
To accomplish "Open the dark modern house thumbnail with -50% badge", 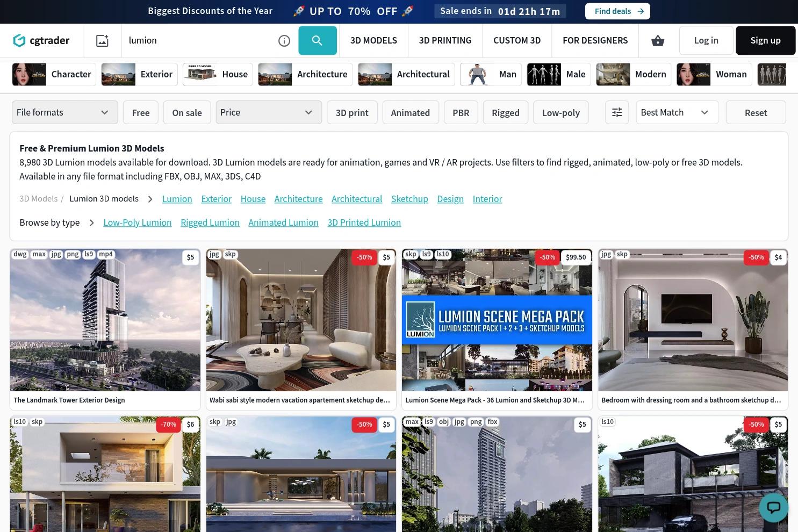I will [x=693, y=474].
